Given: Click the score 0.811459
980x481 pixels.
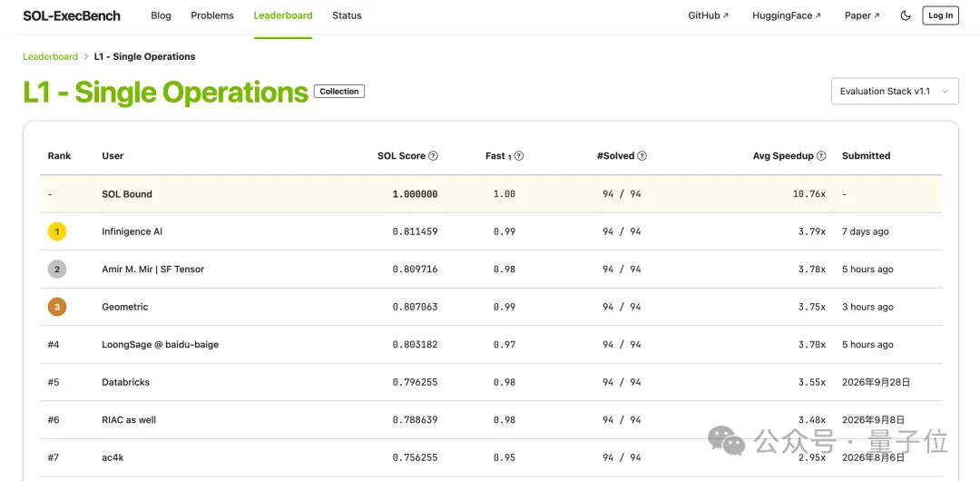Looking at the screenshot, I should point(415,231).
